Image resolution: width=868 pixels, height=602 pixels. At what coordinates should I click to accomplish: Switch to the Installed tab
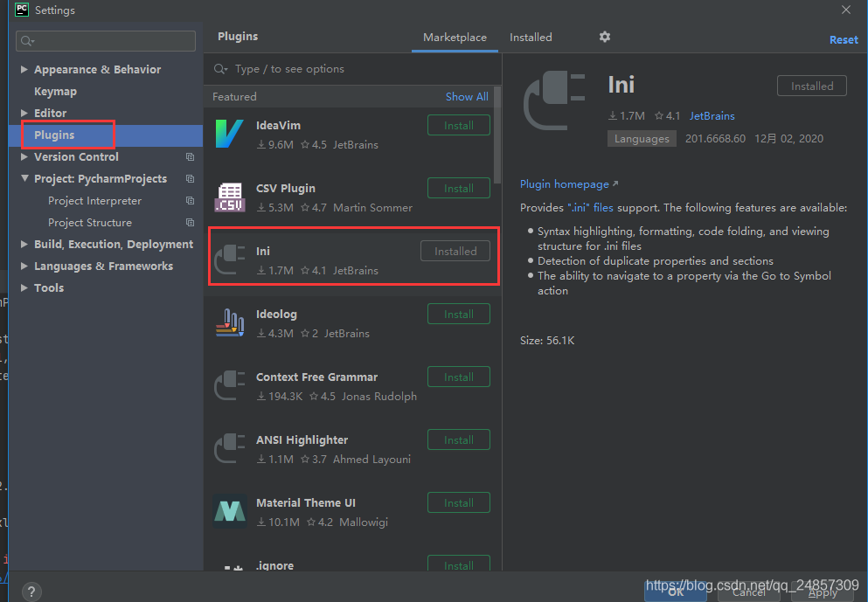tap(530, 38)
